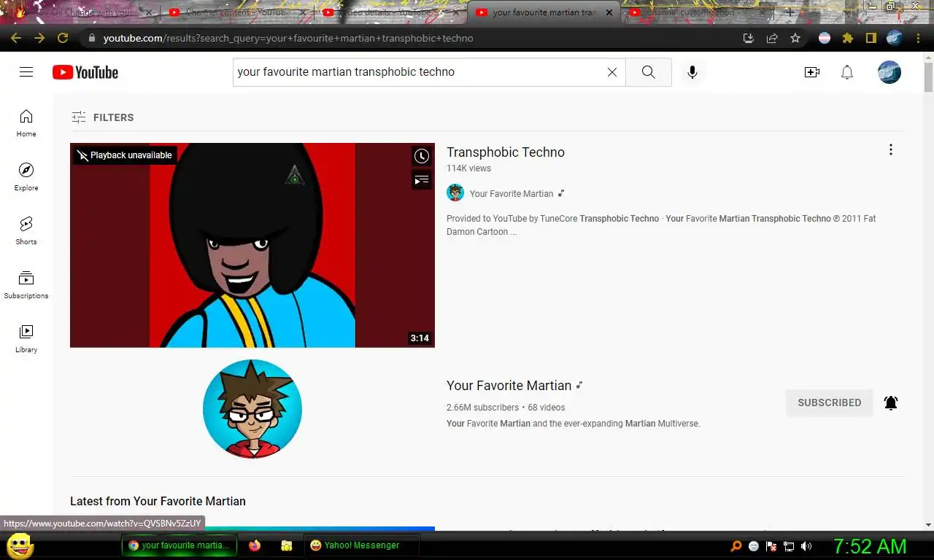Screen dimensions: 934x560
Task: Clear the search box with the X
Action: point(612,72)
